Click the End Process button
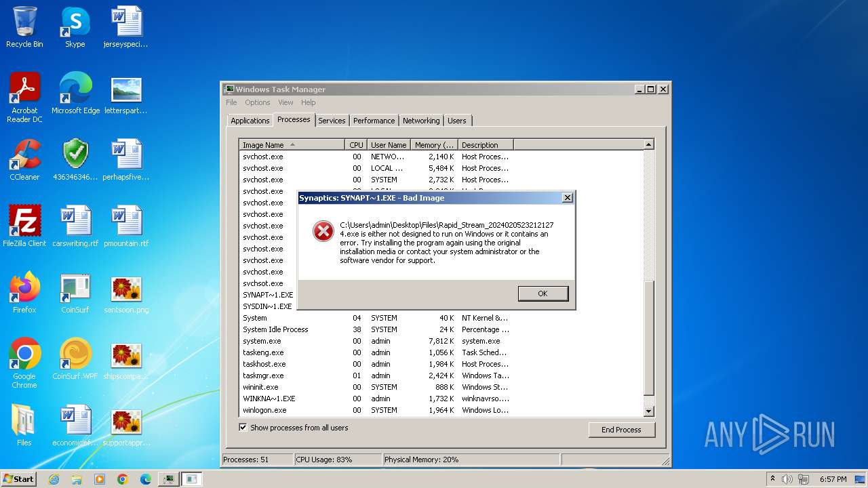 pyautogui.click(x=621, y=430)
